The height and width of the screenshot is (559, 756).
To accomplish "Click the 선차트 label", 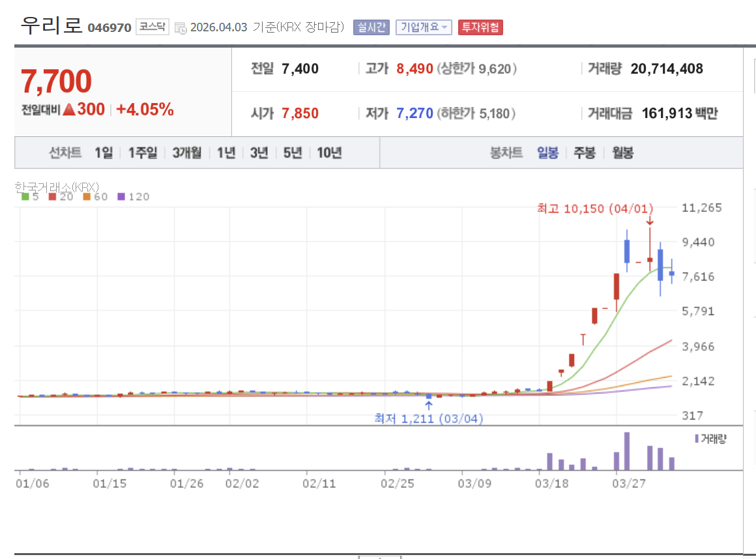I will click(x=65, y=153).
